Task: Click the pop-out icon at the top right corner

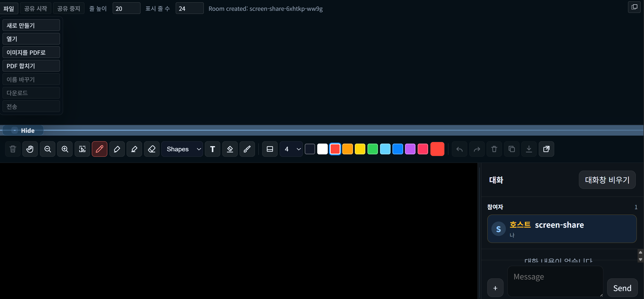Action: click(634, 7)
